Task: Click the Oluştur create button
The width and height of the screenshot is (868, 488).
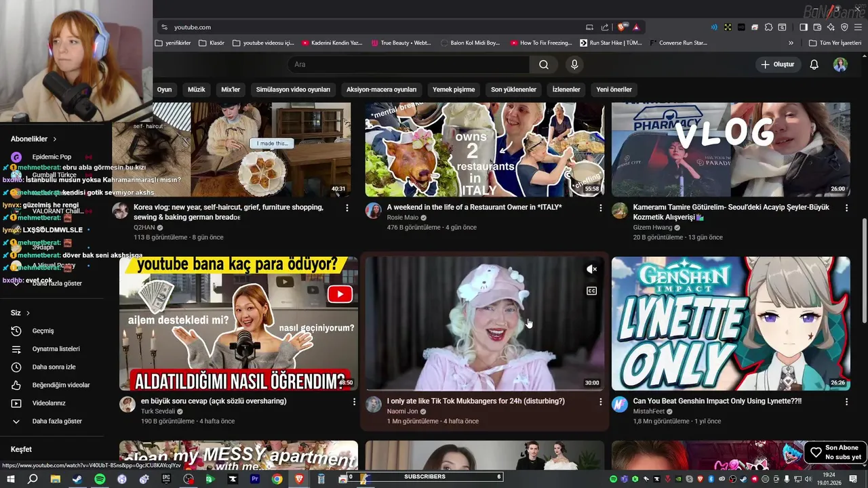Action: coord(777,64)
